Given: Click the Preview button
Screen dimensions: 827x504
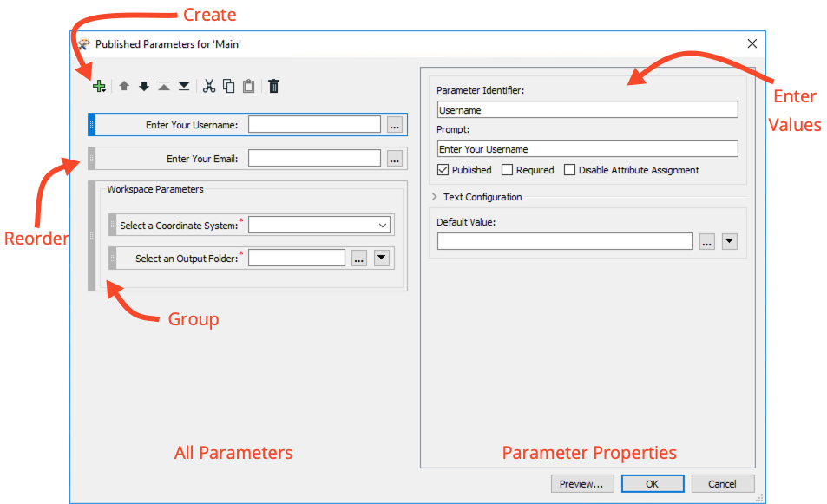Looking at the screenshot, I should click(582, 483).
